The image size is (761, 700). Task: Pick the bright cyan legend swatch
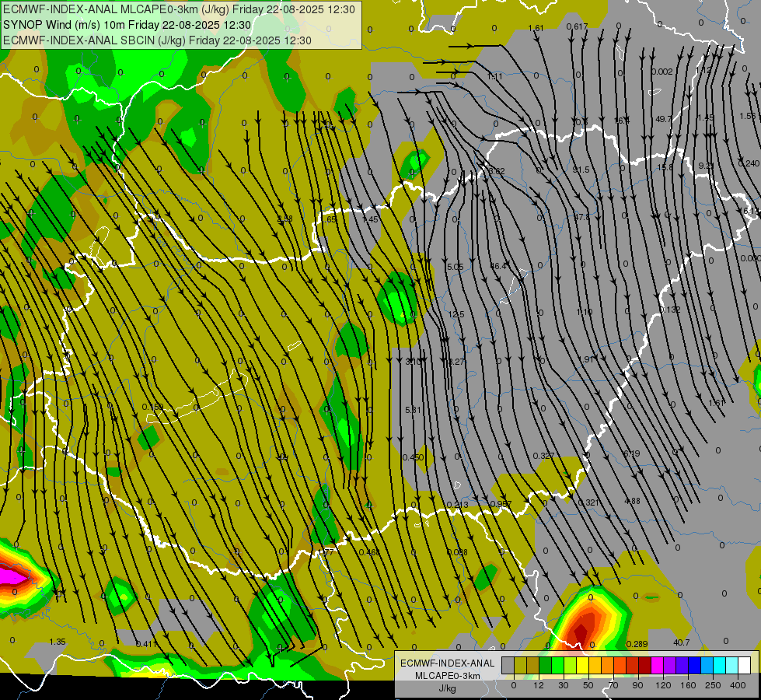click(719, 665)
